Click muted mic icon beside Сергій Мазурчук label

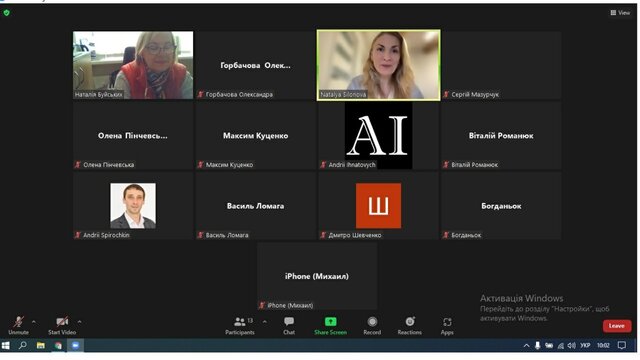pos(446,94)
